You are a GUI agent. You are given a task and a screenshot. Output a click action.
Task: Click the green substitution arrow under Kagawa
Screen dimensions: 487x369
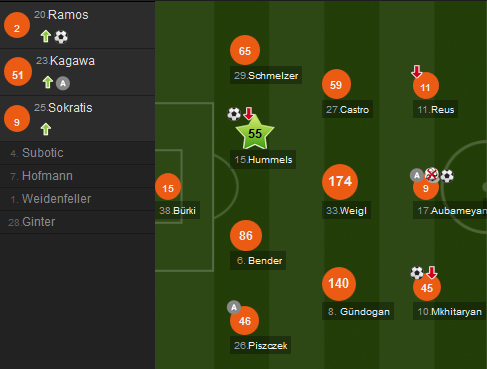[x=48, y=82]
